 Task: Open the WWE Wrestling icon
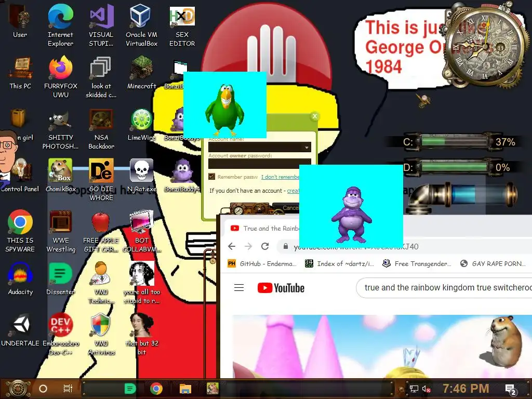[x=61, y=231]
